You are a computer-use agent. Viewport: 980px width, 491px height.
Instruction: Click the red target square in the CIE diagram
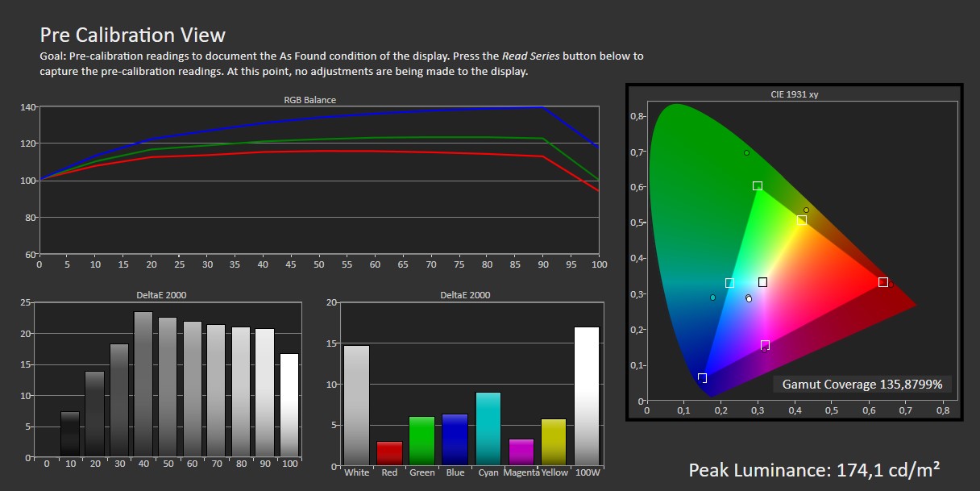(883, 282)
